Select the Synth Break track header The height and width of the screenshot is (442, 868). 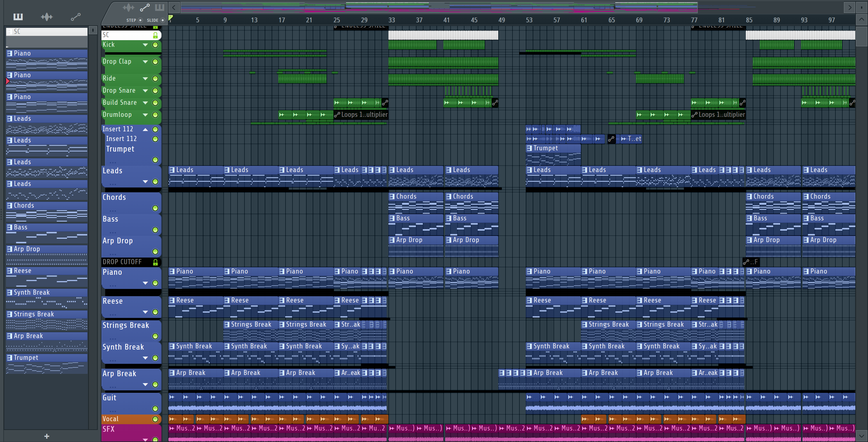[x=131, y=352]
